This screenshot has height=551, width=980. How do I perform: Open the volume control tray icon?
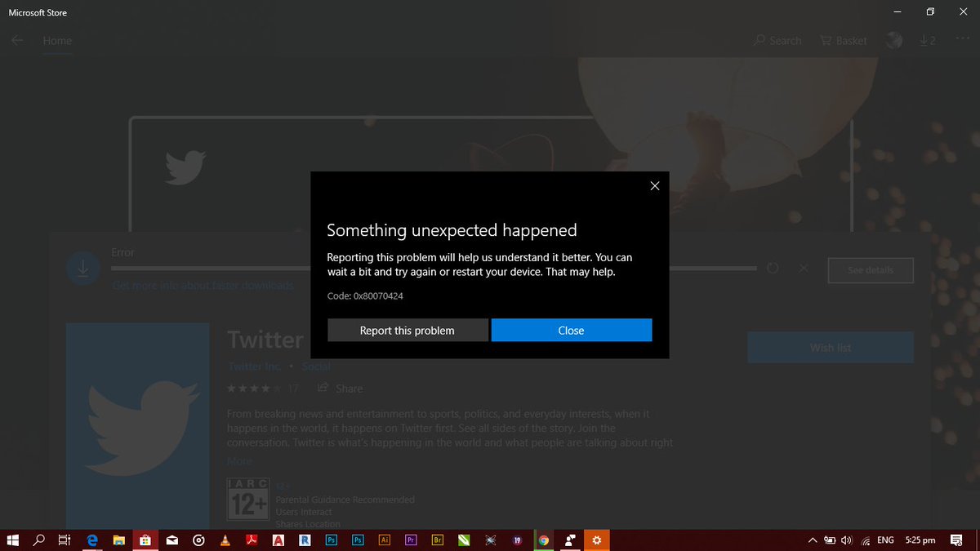(x=846, y=540)
